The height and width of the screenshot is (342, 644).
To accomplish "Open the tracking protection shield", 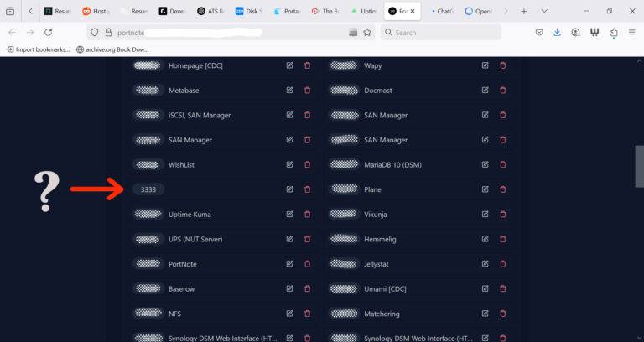I will pos(95,33).
